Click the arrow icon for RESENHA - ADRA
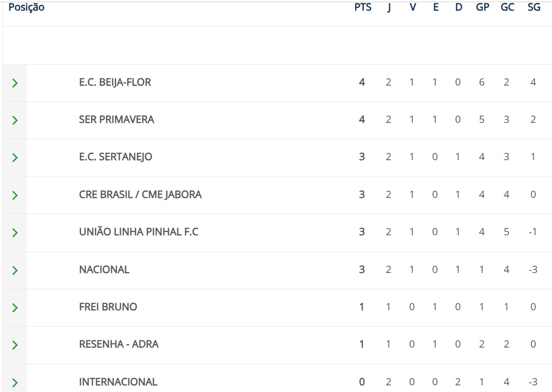The width and height of the screenshot is (552, 392). (x=15, y=345)
